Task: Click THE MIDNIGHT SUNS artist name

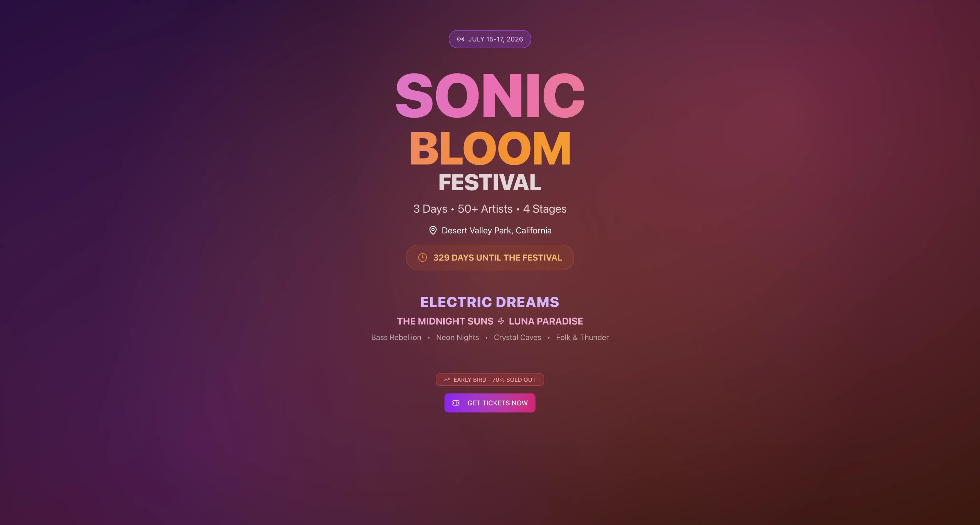Action: click(x=445, y=321)
